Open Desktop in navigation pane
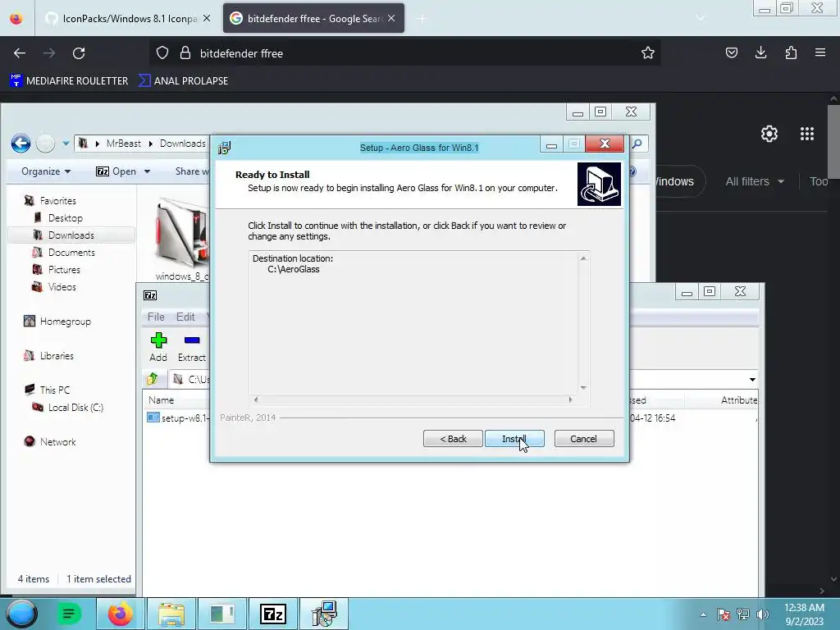 point(66,218)
